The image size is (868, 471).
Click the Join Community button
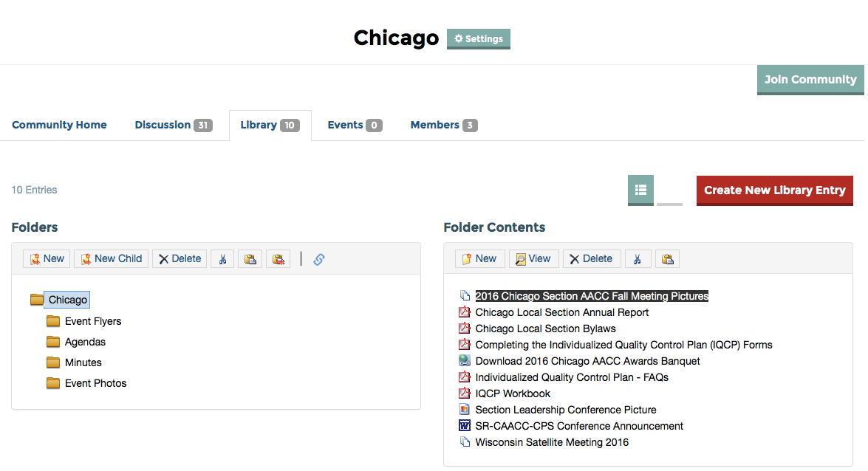tap(810, 80)
